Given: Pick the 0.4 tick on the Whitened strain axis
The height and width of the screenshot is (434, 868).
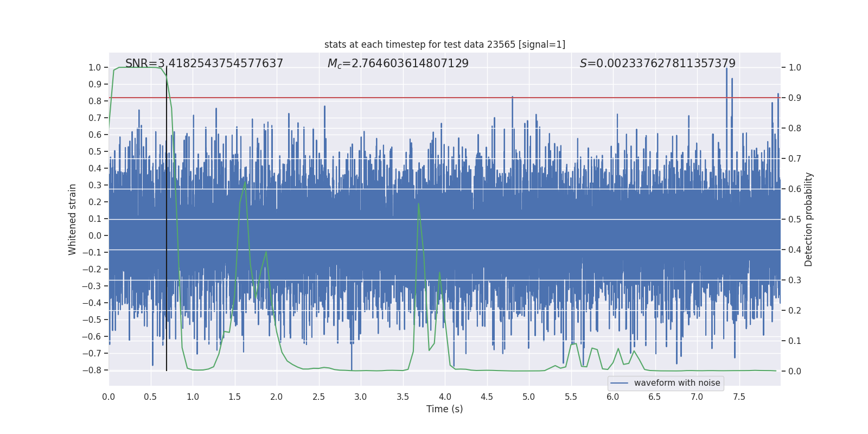Looking at the screenshot, I should click(x=95, y=169).
